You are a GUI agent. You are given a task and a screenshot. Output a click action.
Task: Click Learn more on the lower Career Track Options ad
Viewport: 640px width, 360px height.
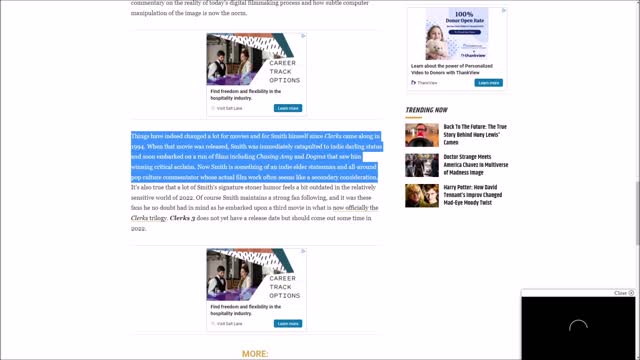coord(288,323)
